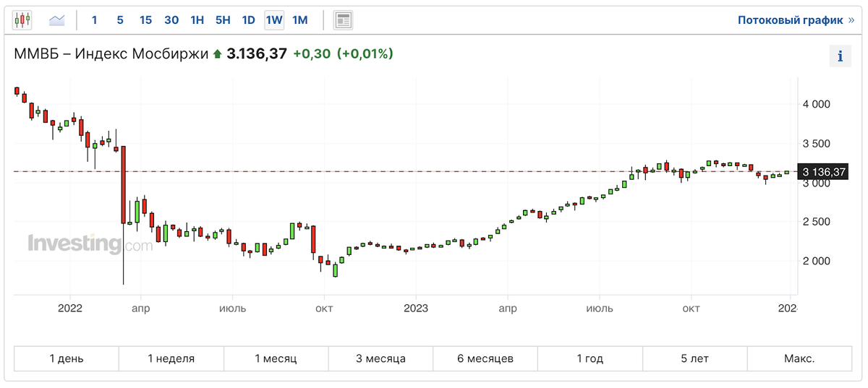868x388 pixels.
Task: Set interval to 1H
Action: coord(197,20)
